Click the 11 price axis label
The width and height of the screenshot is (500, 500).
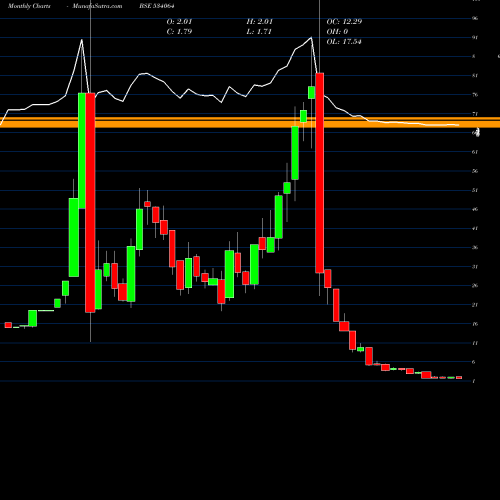475,343
